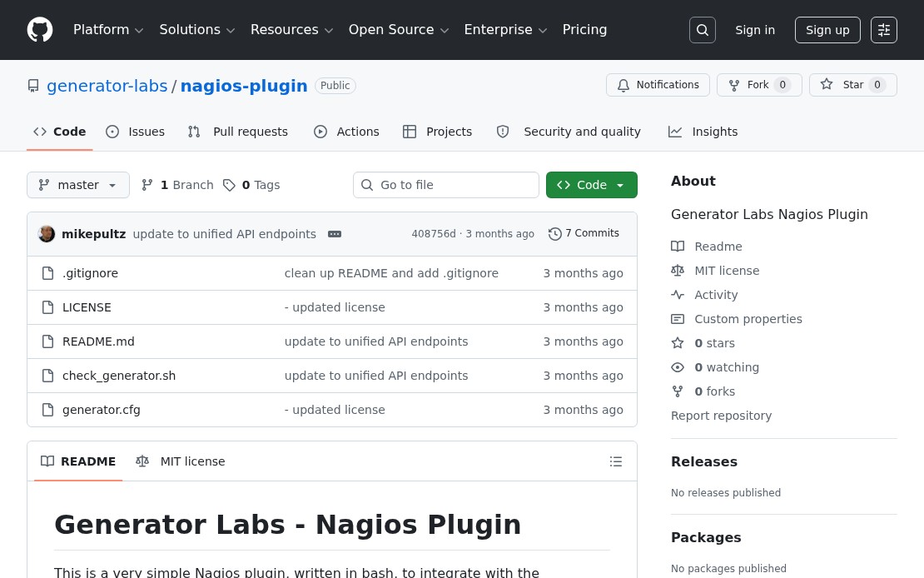Switch to the Actions tab
Viewport: 924px width, 578px height.
pos(346,132)
